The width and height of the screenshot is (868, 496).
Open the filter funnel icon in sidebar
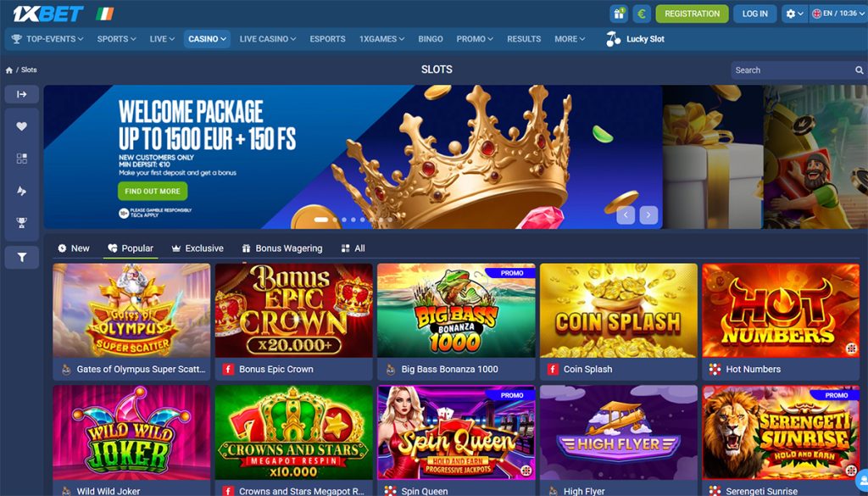[21, 258]
